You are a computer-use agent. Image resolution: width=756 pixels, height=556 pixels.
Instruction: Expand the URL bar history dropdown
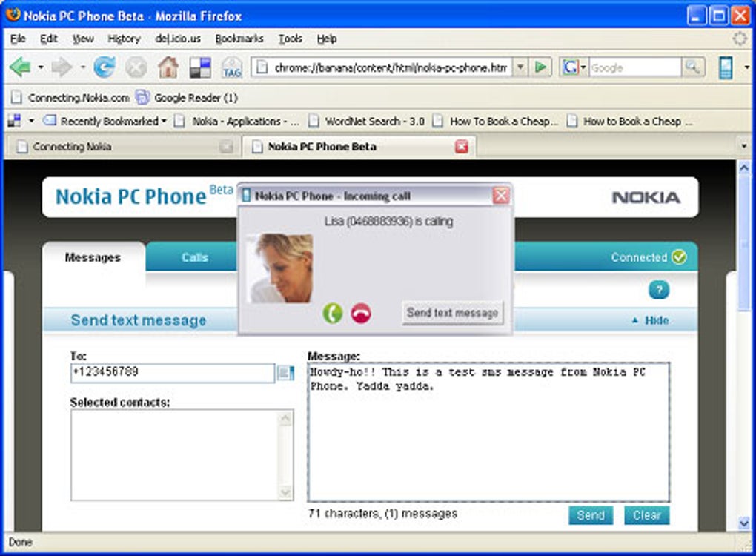pos(520,67)
